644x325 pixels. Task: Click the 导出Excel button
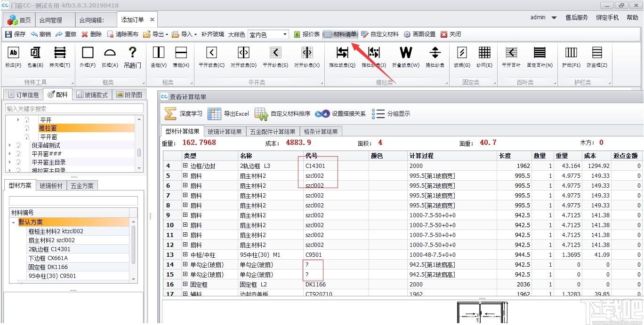click(228, 113)
